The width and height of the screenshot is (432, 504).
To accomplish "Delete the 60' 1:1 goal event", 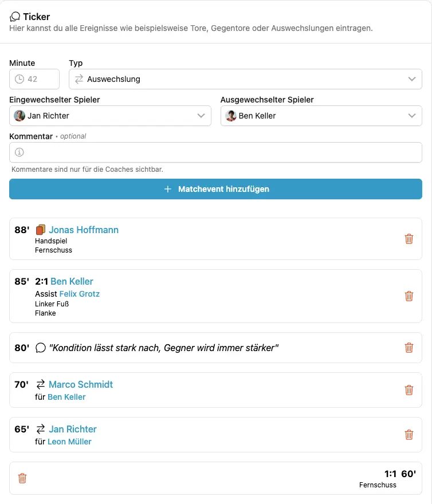I will point(22,478).
